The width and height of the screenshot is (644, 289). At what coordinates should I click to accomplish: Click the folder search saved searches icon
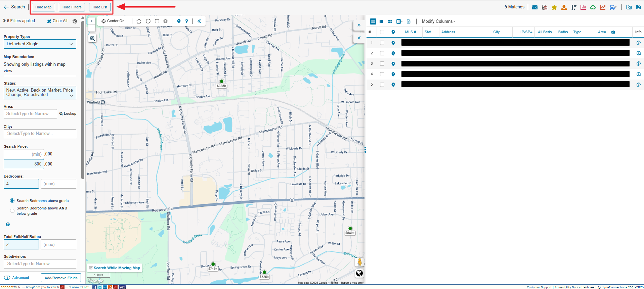(629, 7)
